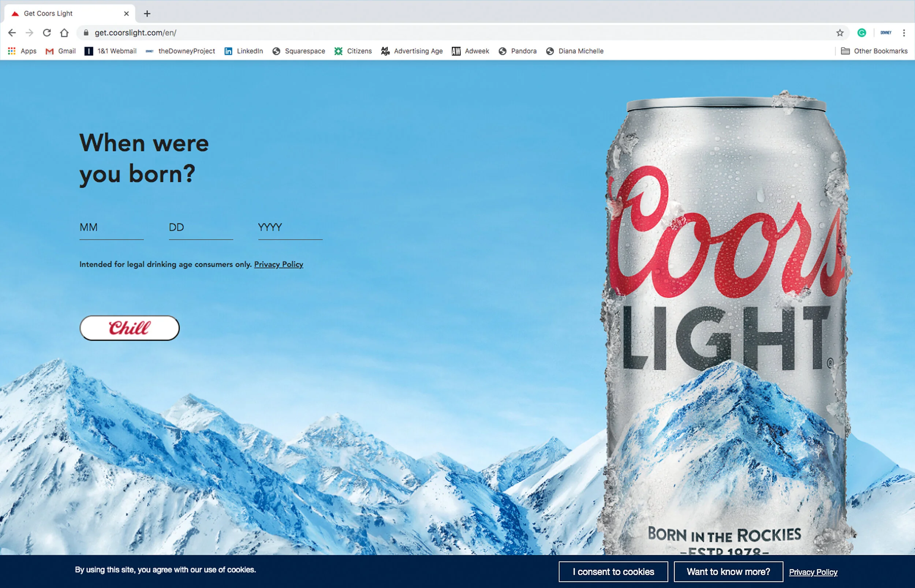The image size is (915, 588).
Task: Open the Citizens bookmark
Action: 353,51
